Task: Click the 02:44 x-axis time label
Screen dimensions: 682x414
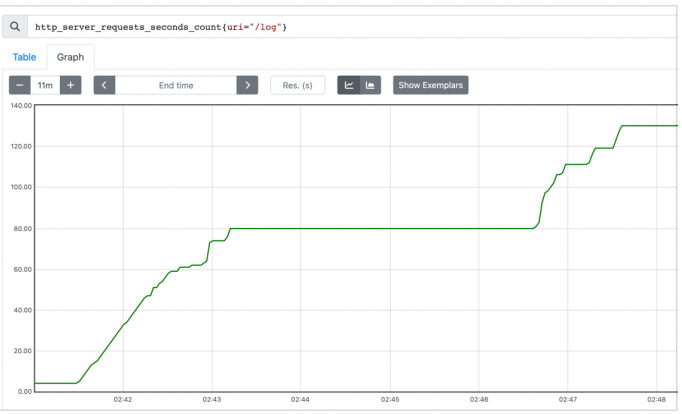Action: point(300,399)
